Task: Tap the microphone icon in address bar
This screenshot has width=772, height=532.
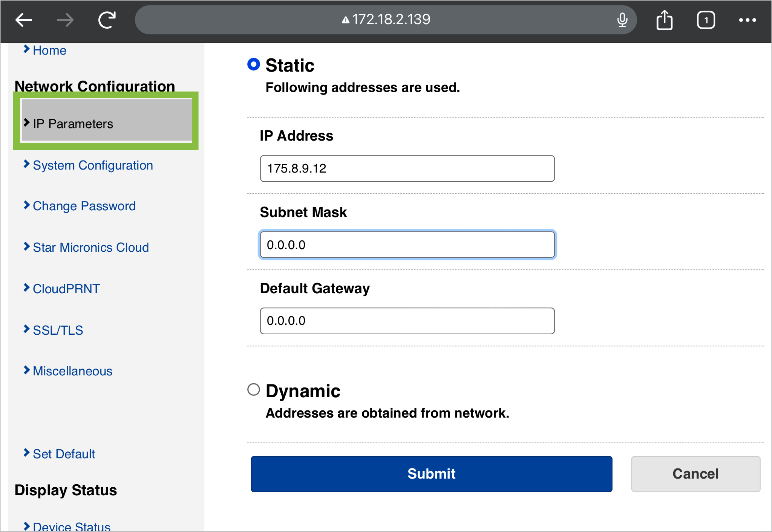Action: tap(622, 20)
